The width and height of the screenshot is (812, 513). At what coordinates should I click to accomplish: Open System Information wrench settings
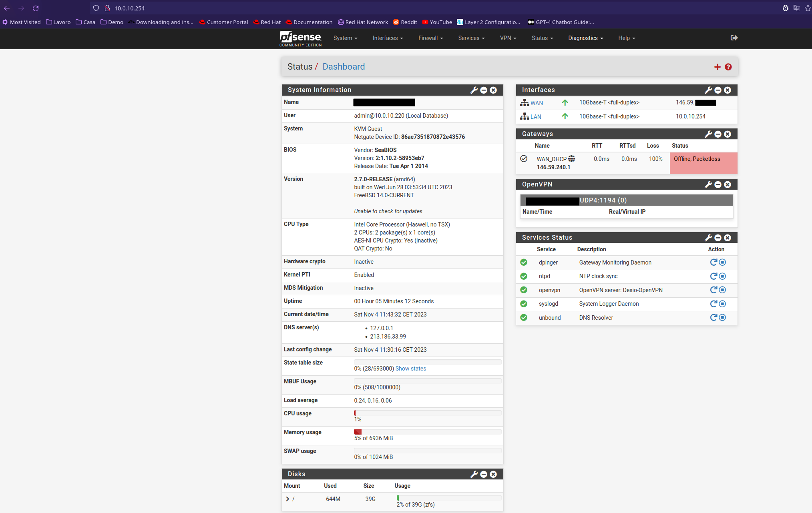(474, 90)
